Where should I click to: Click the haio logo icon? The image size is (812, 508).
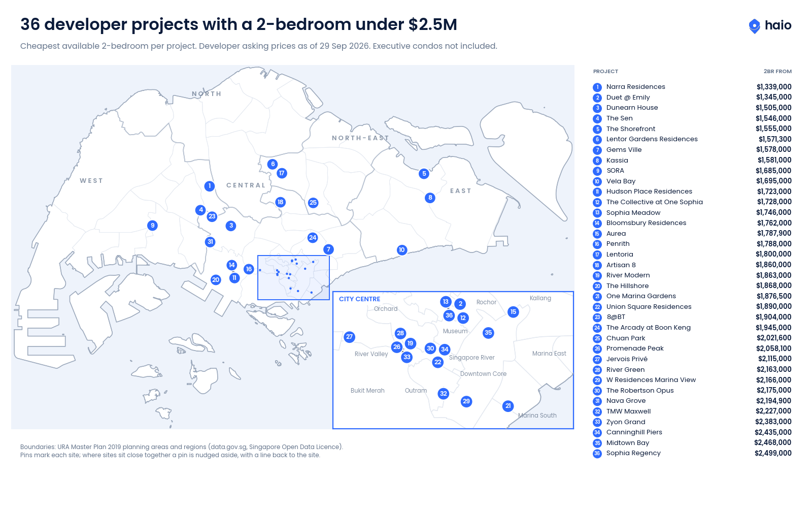point(754,26)
